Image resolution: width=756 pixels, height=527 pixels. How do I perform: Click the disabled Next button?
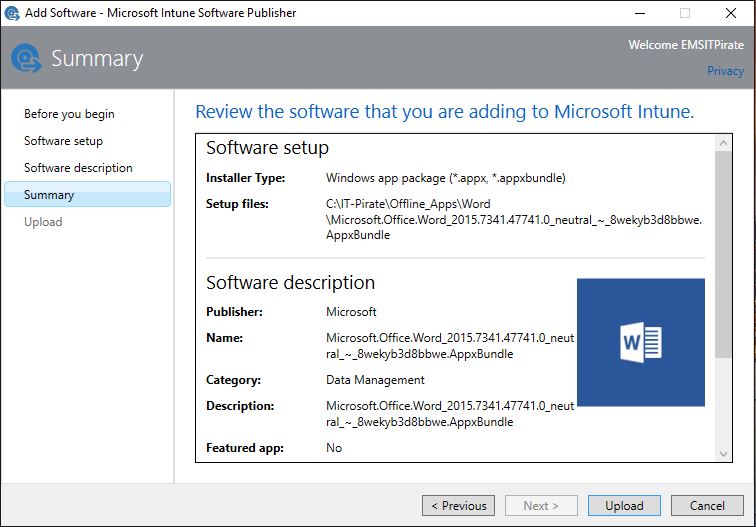pos(541,506)
